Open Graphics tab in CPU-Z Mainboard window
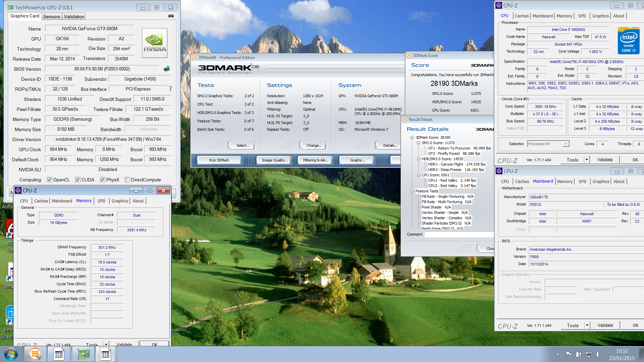Viewport: 644px width, 362px height. point(601,181)
